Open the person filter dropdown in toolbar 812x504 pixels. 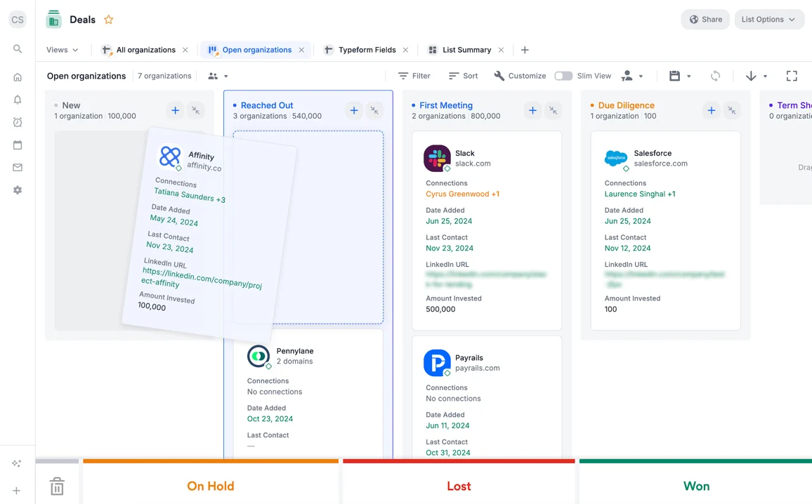(632, 76)
